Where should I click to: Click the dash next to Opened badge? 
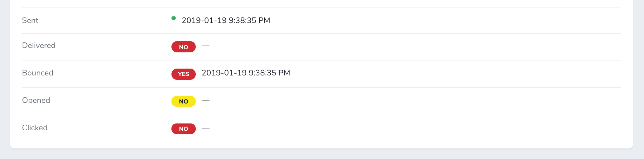pos(205,101)
